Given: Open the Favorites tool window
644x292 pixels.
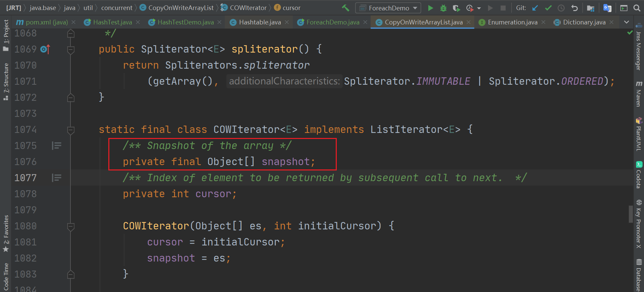Looking at the screenshot, I should point(6,234).
